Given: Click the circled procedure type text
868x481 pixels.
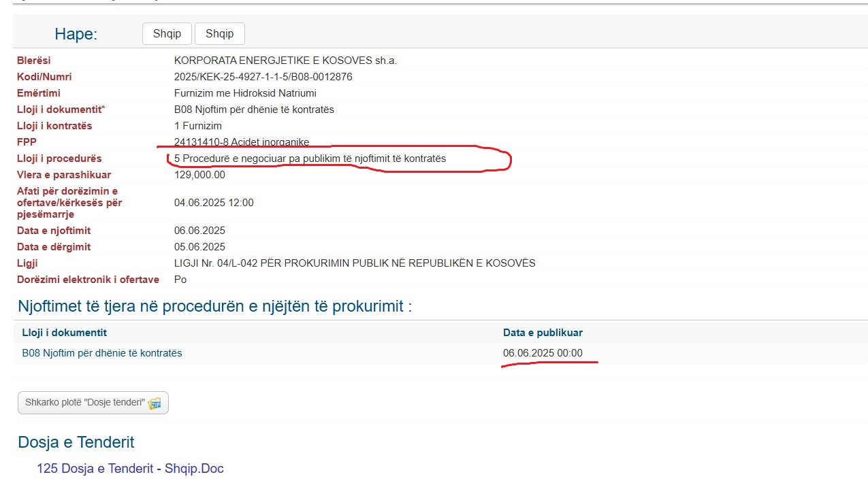Looking at the screenshot, I should pyautogui.click(x=310, y=159).
